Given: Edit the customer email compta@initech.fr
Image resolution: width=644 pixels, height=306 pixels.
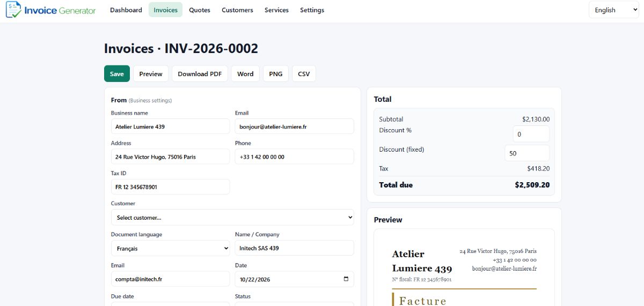Looking at the screenshot, I should click(170, 279).
